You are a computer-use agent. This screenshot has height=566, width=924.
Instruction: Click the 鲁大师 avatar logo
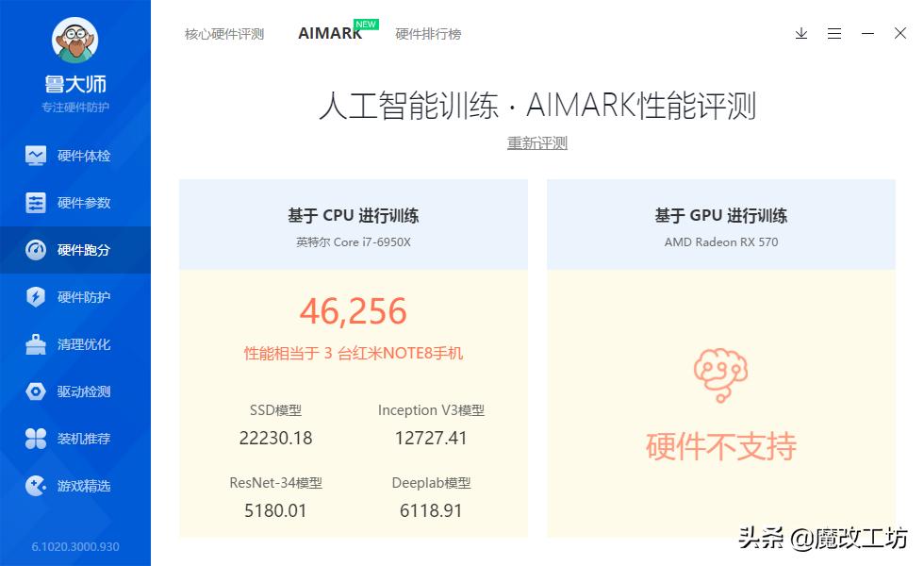point(75,42)
